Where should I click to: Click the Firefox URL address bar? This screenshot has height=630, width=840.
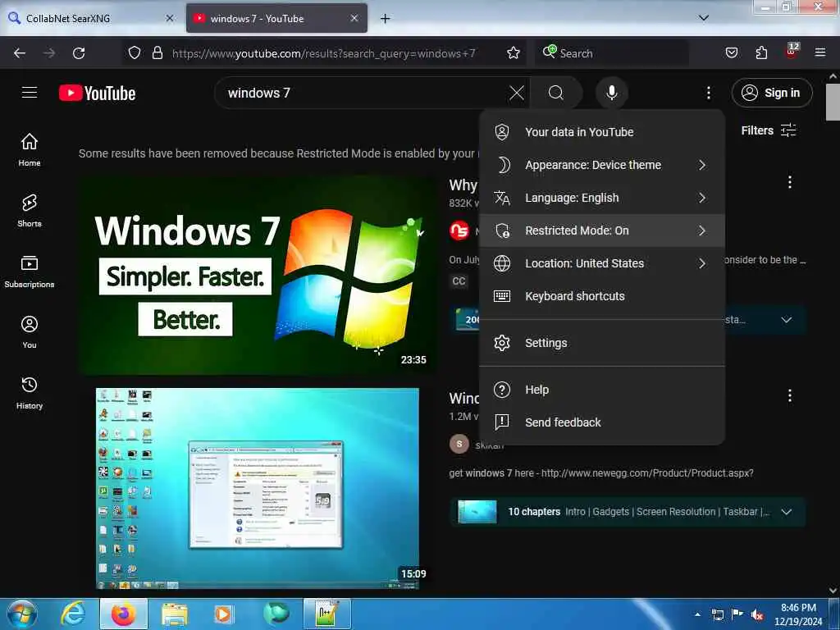coord(323,53)
